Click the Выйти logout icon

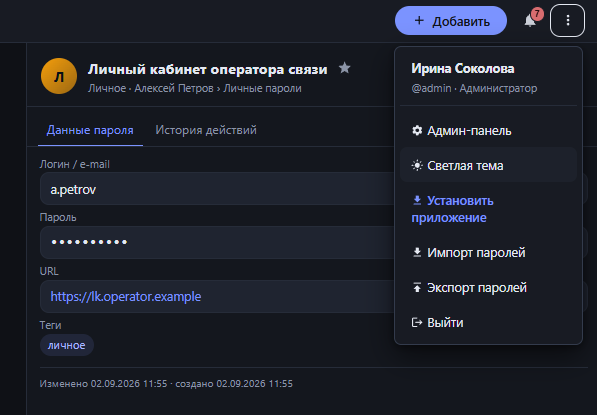(x=417, y=322)
